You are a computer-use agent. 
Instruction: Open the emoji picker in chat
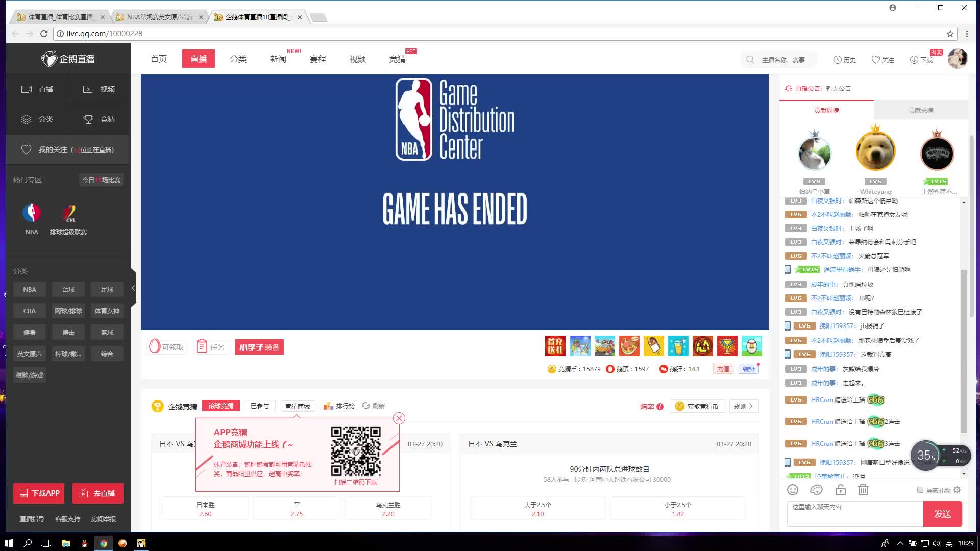coord(793,490)
